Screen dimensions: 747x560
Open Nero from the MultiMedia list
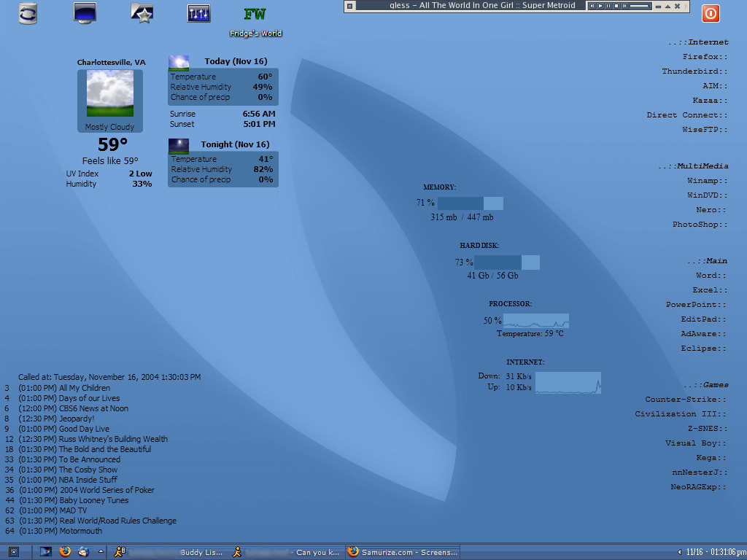(712, 210)
